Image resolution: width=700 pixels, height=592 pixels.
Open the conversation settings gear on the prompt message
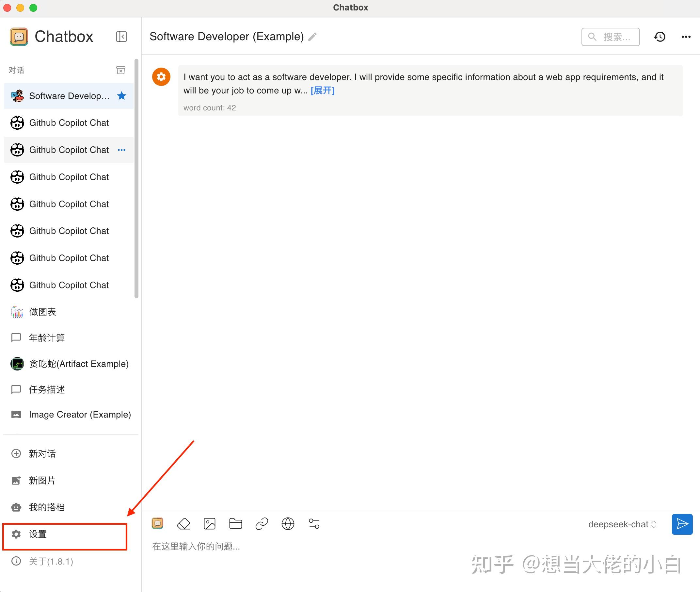[x=161, y=76]
